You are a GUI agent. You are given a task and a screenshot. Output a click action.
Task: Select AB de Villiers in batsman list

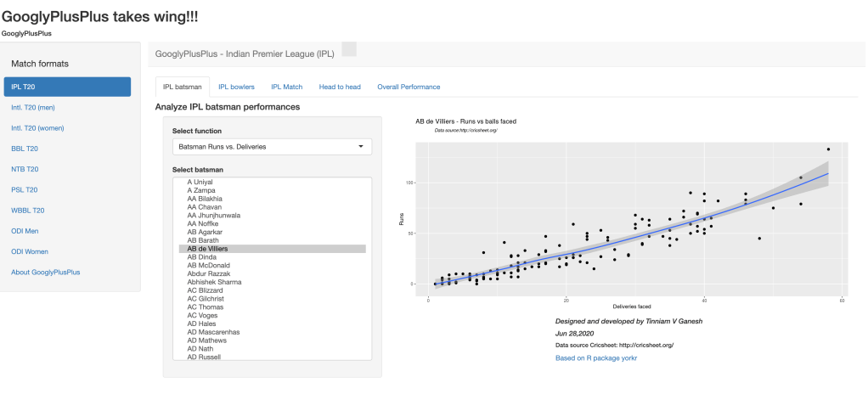(x=207, y=249)
